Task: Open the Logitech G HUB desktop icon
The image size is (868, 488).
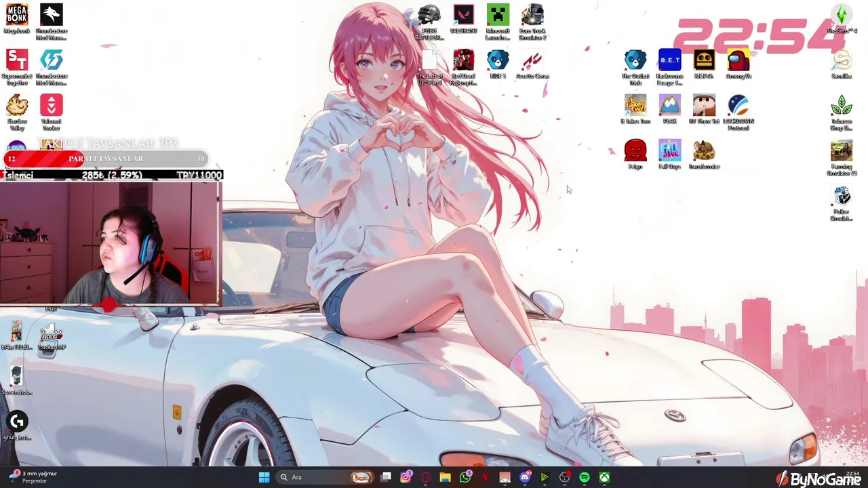Action: point(17,426)
